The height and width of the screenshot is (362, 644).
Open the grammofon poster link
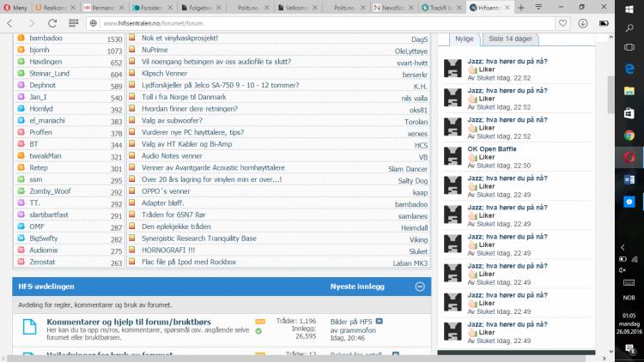coord(357,330)
